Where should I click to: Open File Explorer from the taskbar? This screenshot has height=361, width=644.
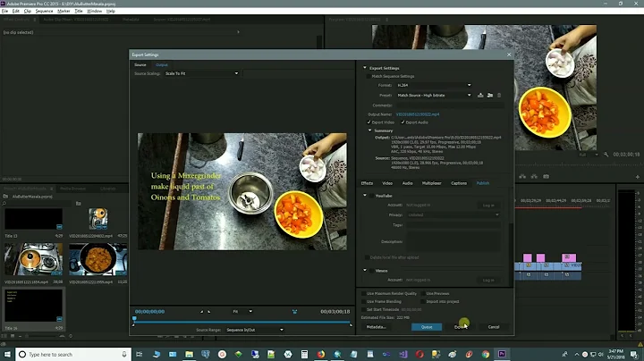click(x=189, y=354)
